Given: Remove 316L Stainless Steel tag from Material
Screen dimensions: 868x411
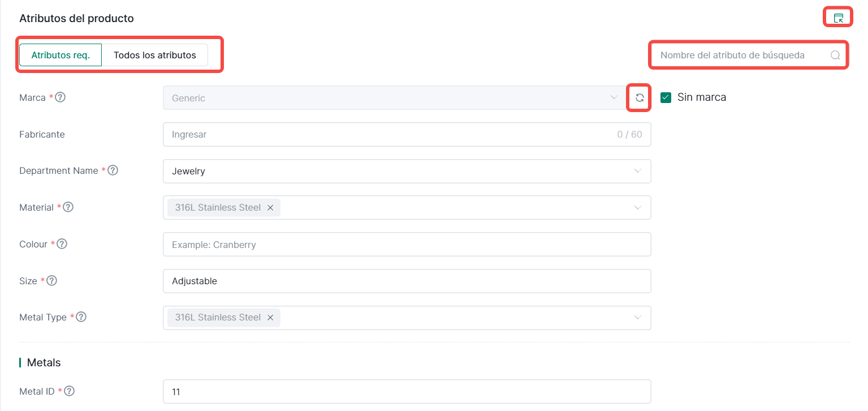Looking at the screenshot, I should 270,208.
